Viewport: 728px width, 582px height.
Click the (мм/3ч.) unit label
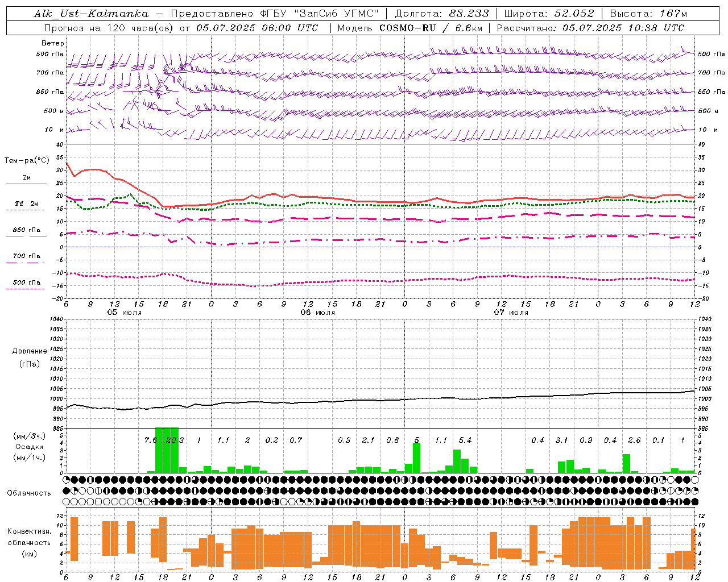coord(30,436)
